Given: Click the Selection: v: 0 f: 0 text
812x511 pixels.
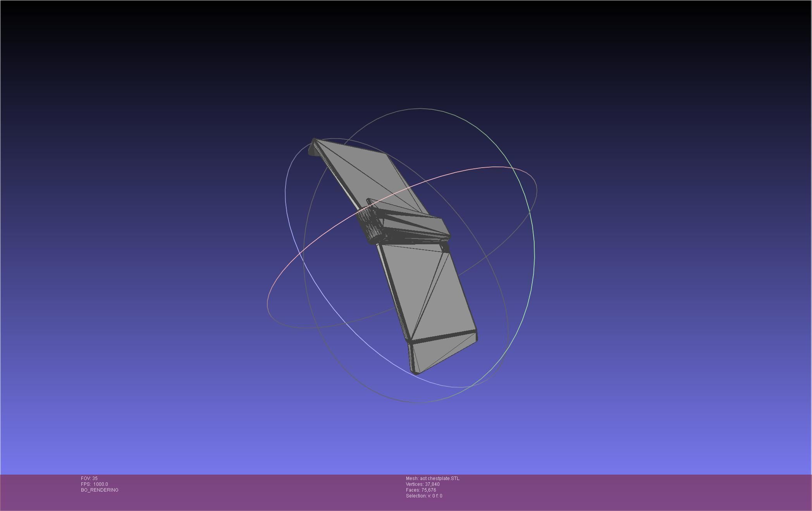Looking at the screenshot, I should coord(424,496).
